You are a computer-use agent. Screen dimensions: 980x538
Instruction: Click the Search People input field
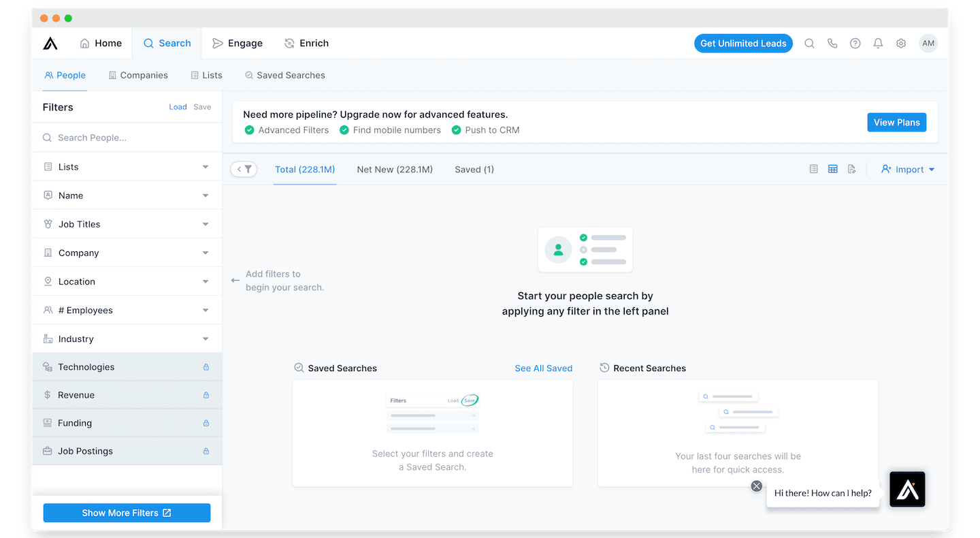(127, 138)
